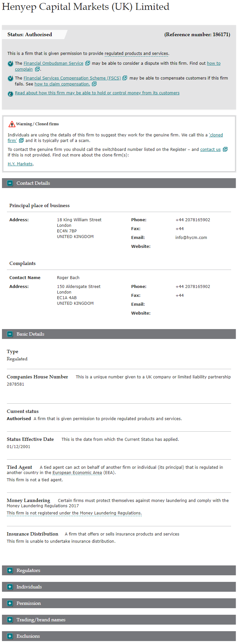Click external-link icon after 'complain' link
The height and width of the screenshot is (644, 238).
(x=37, y=69)
